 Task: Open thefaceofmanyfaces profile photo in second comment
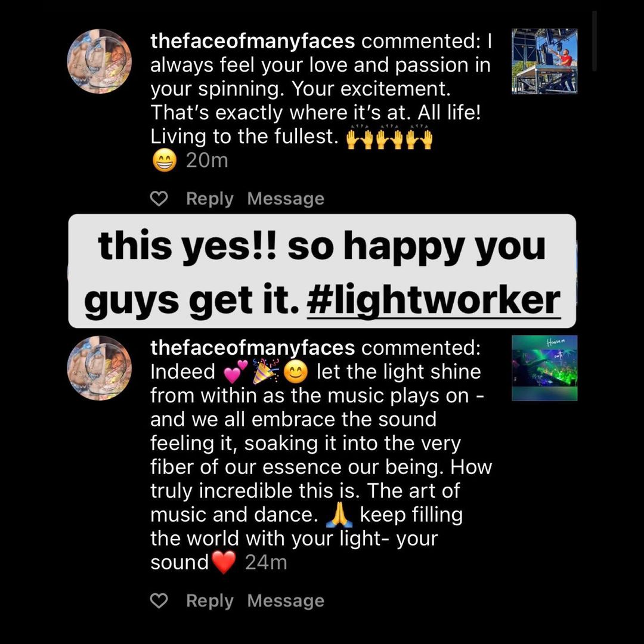coord(100,368)
